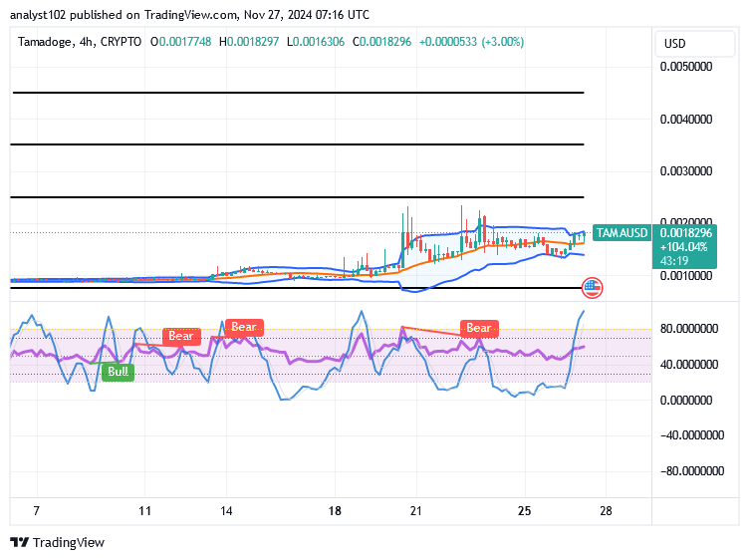749x560 pixels.
Task: Click the Bear label near date 14
Action: point(244,327)
